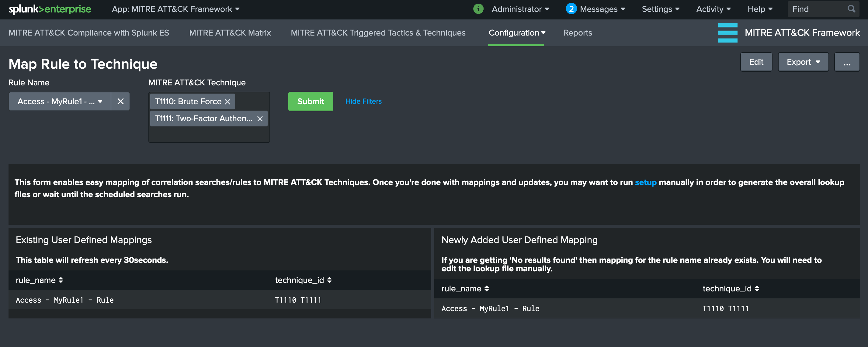
Task: Click the green info status icon
Action: (478, 9)
